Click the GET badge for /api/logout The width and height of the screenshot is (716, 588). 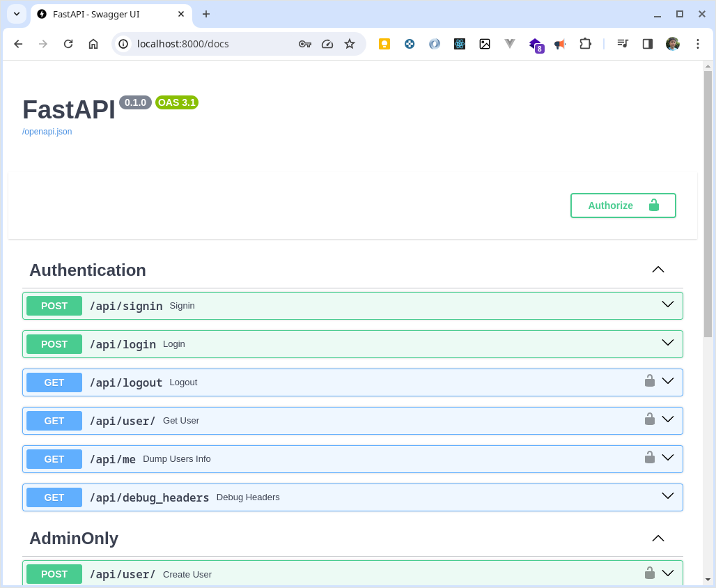54,383
